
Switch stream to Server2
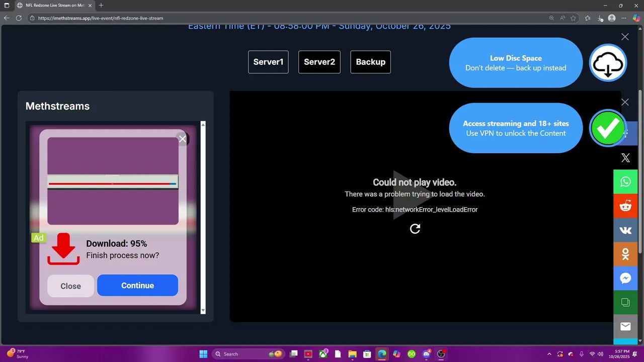pos(319,62)
